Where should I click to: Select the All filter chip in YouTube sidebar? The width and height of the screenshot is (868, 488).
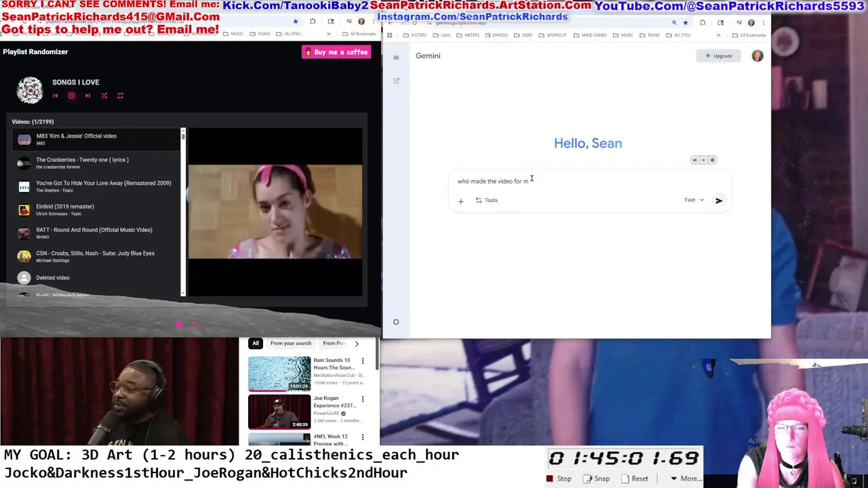256,344
